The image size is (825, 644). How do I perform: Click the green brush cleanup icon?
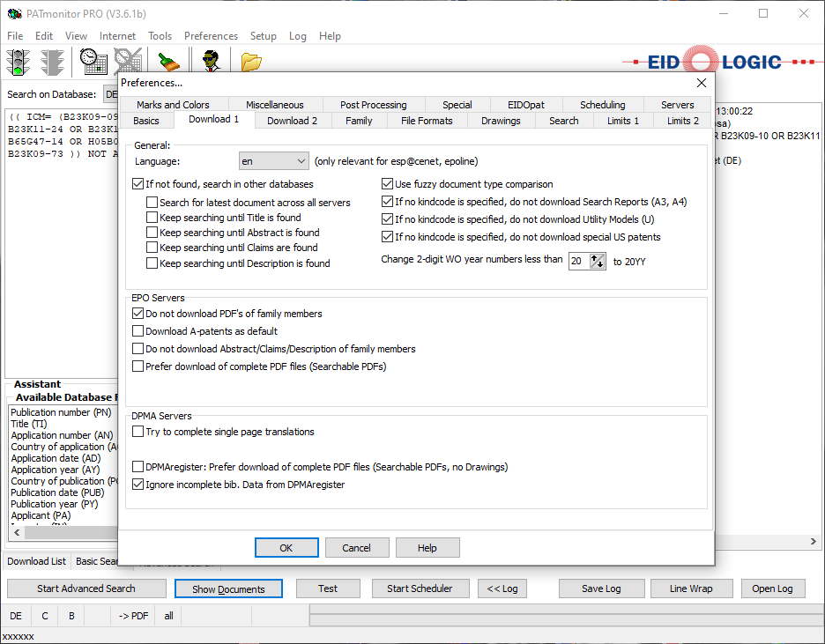[169, 62]
